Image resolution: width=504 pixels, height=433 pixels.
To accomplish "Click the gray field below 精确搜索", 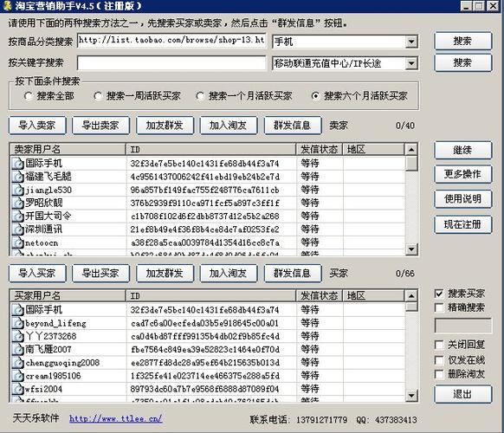I will coord(462,326).
